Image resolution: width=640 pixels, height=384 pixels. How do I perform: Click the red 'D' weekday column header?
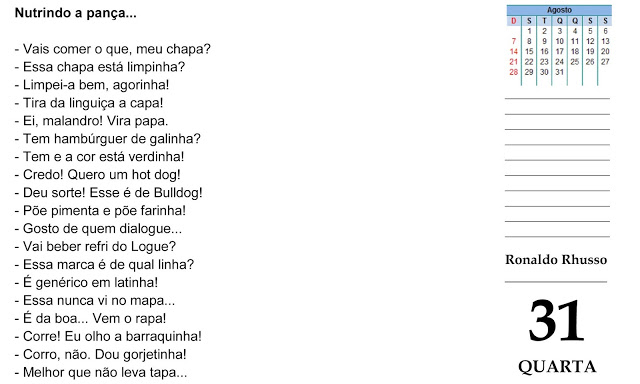point(513,21)
